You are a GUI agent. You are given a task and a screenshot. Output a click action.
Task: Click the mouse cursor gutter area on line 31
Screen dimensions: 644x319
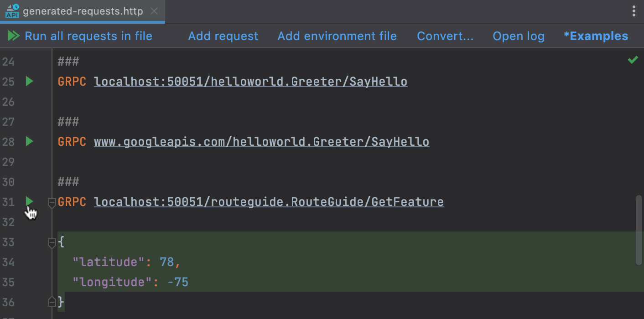pos(31,212)
